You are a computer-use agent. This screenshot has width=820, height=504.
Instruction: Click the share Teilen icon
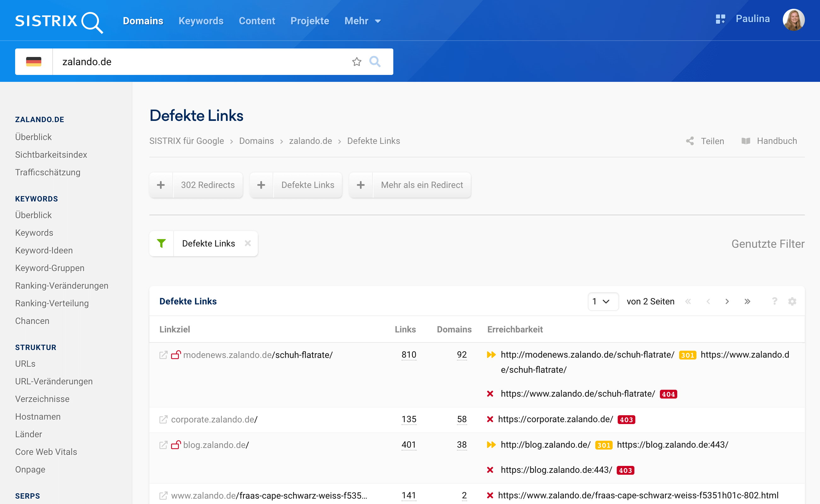692,141
